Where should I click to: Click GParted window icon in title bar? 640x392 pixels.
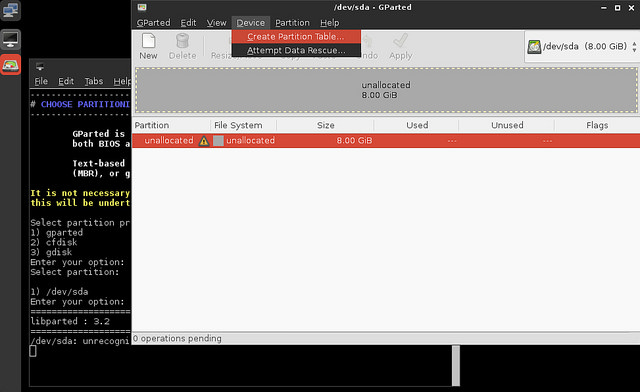click(142, 7)
